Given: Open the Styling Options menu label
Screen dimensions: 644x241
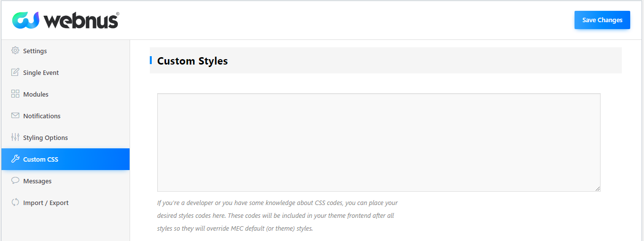Looking at the screenshot, I should tap(45, 138).
